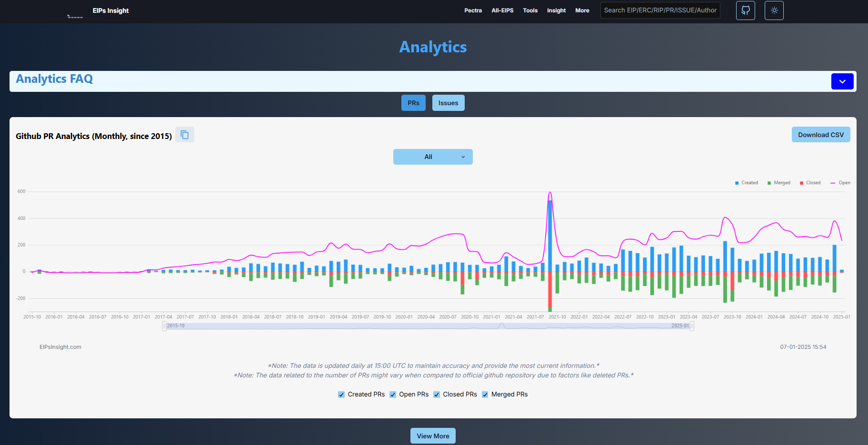Open the GitHub repository icon
868x445 pixels.
[745, 10]
